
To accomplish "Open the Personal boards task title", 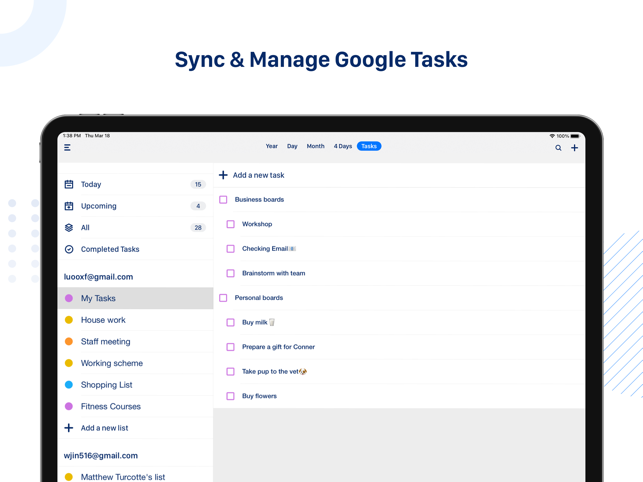I will 259,298.
